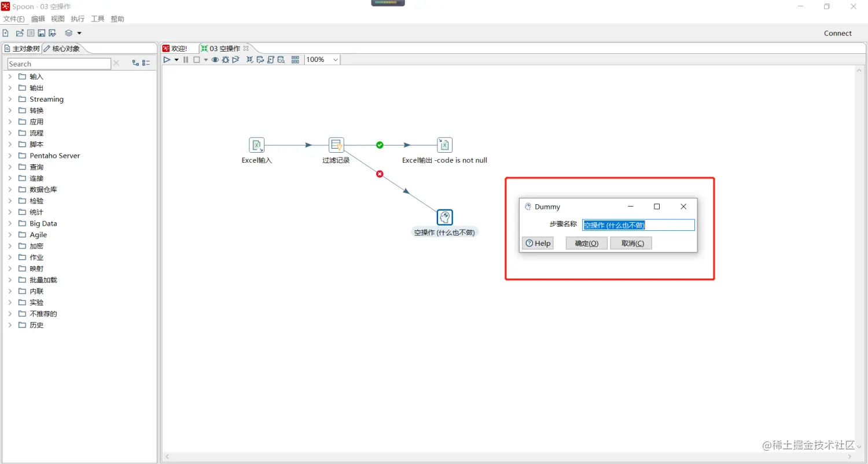Screen dimensions: 868x464
Task: Preview the transformation with the eye icon
Action: (215, 60)
